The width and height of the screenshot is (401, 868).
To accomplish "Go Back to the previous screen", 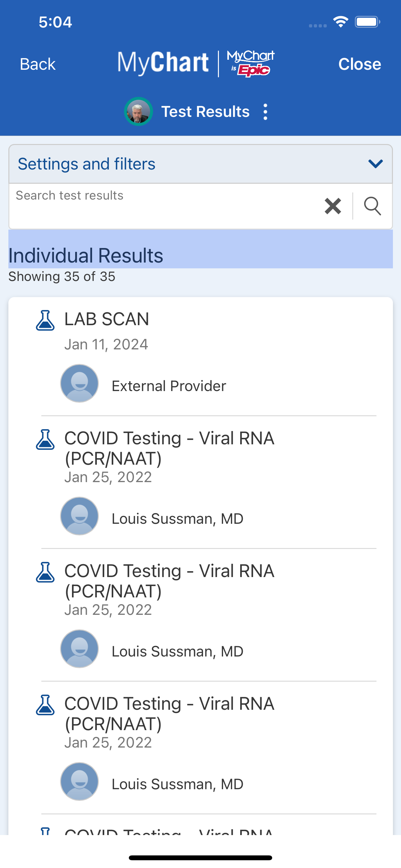I will coord(37,64).
